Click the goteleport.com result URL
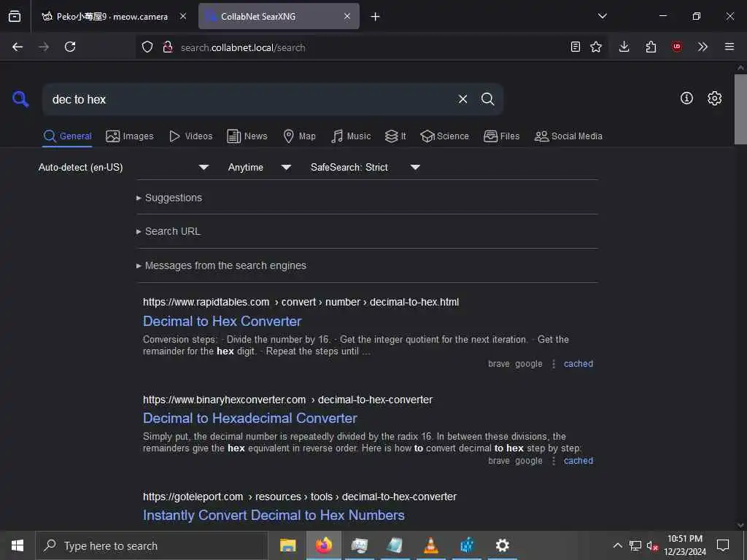 click(x=300, y=497)
